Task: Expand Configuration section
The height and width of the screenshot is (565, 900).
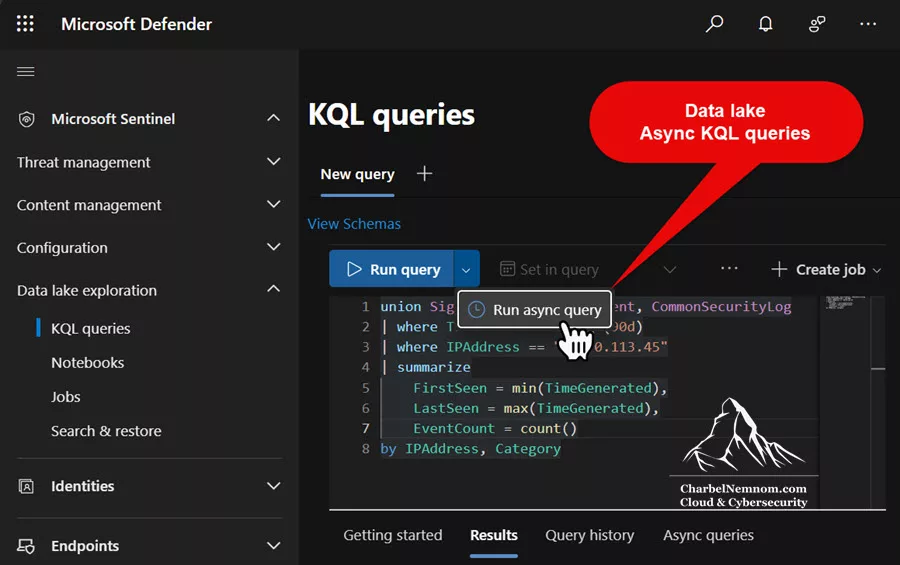Action: tap(274, 247)
